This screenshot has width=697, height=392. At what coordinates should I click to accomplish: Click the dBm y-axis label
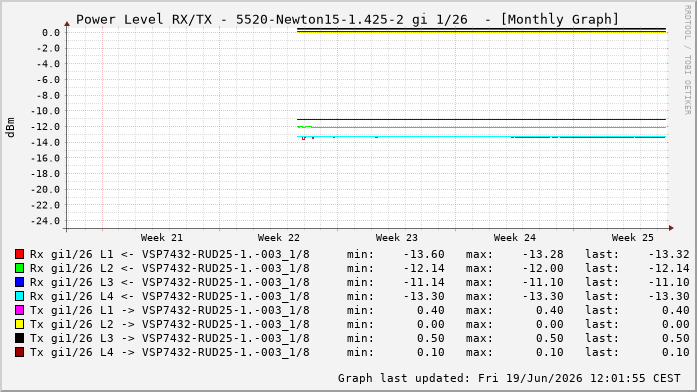point(10,128)
